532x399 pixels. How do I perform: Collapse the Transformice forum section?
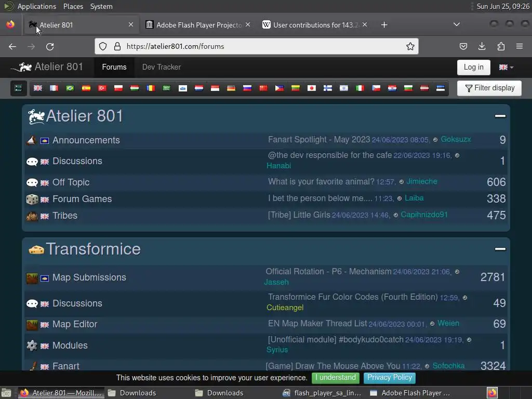click(500, 249)
